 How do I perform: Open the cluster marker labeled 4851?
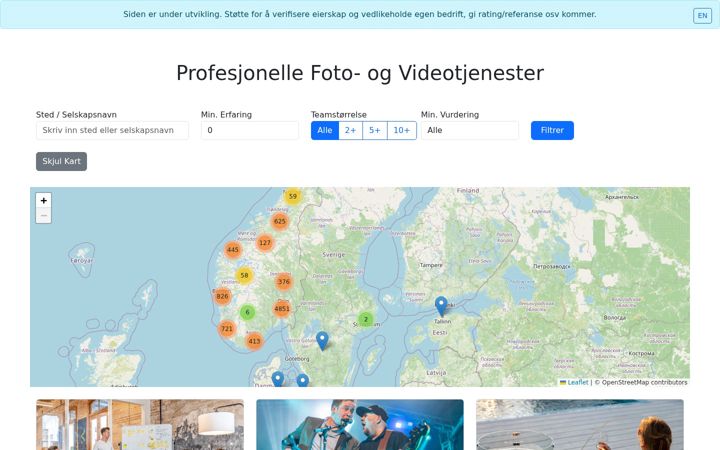pyautogui.click(x=282, y=309)
